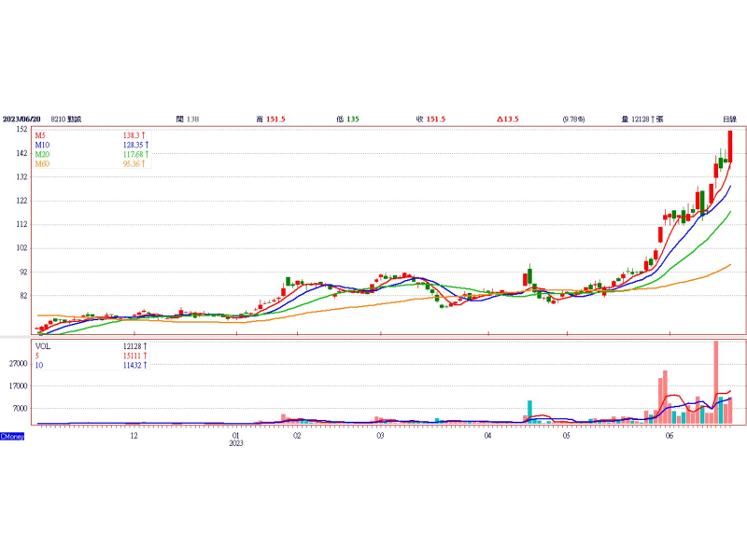Click the price change △13.5
The width and height of the screenshot is (747, 560).
pyautogui.click(x=508, y=119)
